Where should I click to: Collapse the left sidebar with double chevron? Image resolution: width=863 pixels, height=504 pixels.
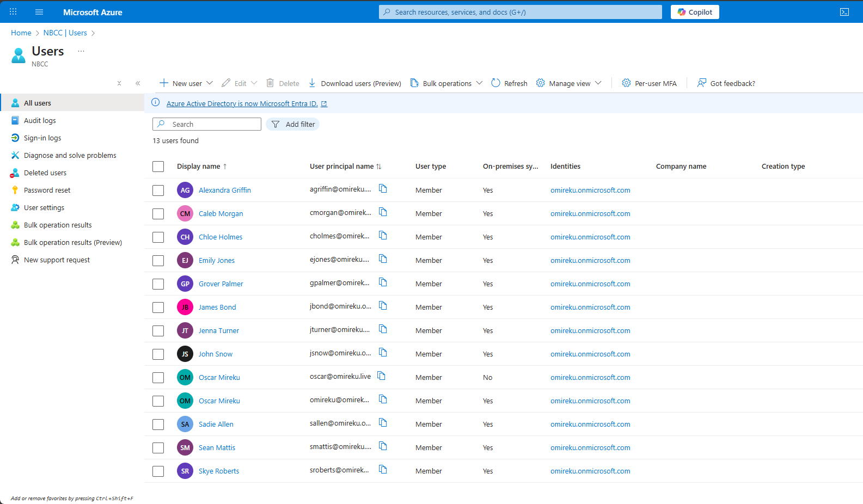click(138, 83)
